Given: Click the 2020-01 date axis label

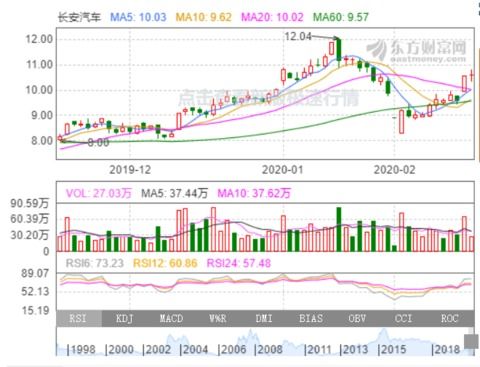Looking at the screenshot, I should click(x=283, y=170).
